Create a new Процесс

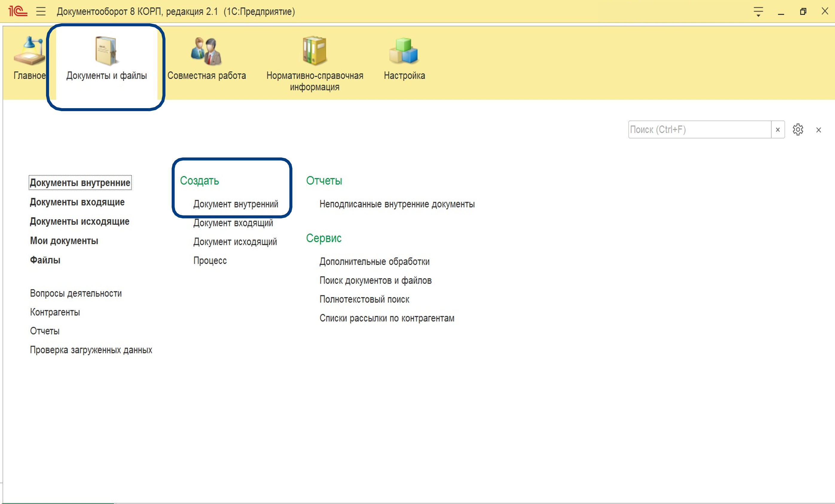coord(210,261)
